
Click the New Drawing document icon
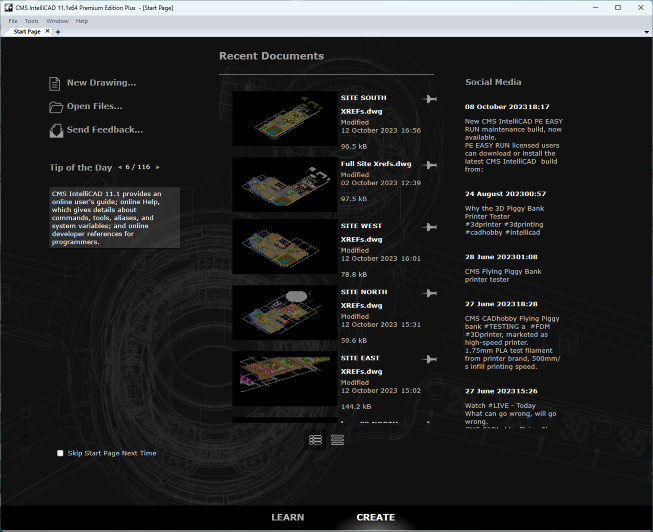55,83
